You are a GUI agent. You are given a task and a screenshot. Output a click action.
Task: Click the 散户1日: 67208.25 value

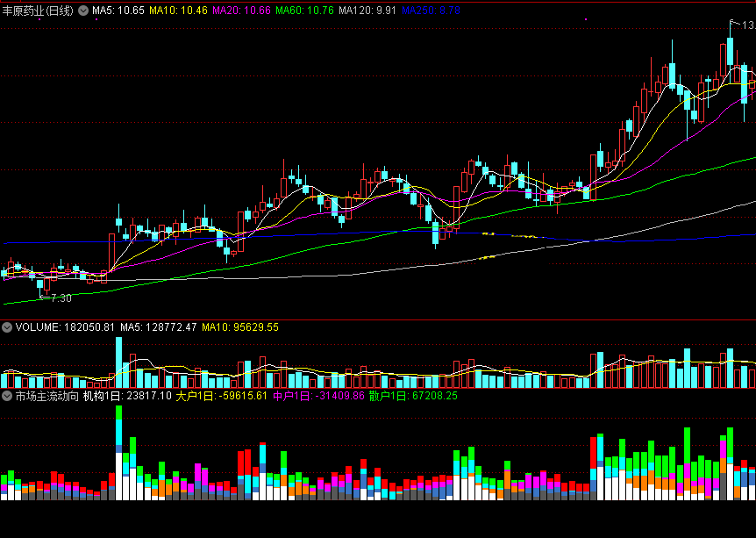tap(413, 396)
